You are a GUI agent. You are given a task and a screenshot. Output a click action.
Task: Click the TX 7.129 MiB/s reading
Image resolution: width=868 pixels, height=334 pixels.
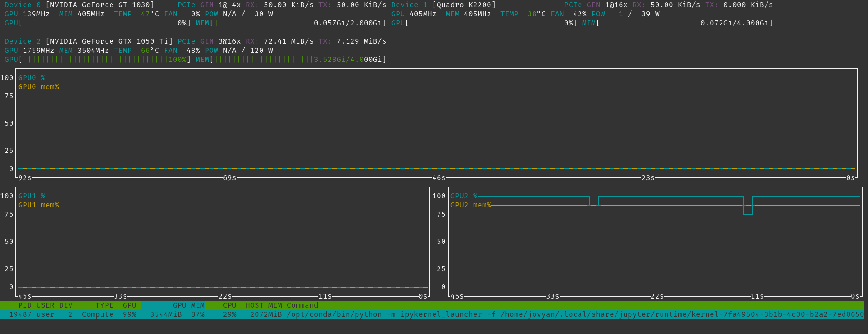click(353, 41)
